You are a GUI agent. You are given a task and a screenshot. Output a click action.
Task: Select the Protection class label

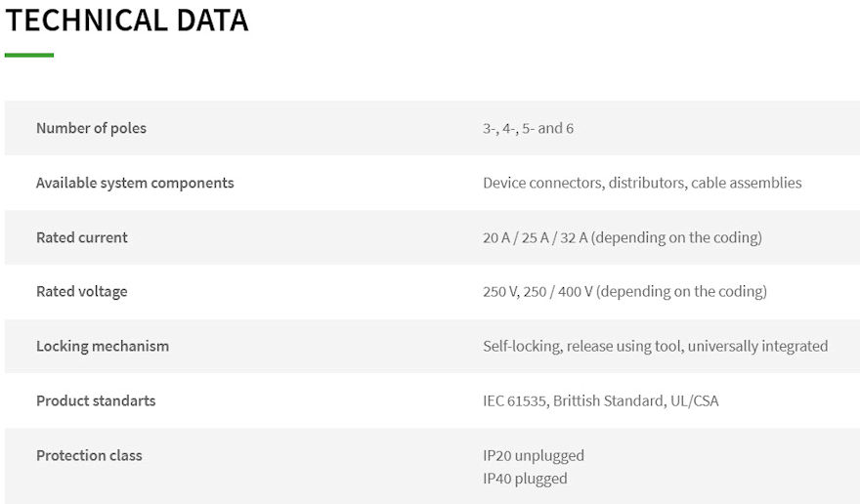click(x=89, y=455)
